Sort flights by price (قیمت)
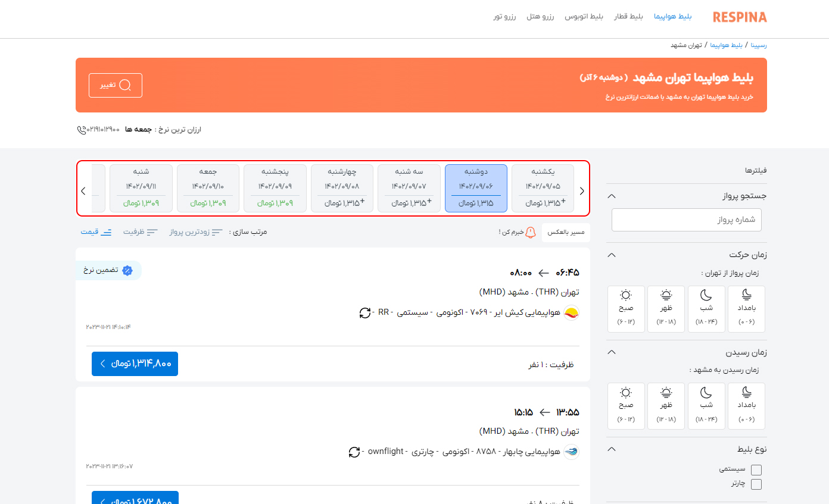 [x=96, y=232]
